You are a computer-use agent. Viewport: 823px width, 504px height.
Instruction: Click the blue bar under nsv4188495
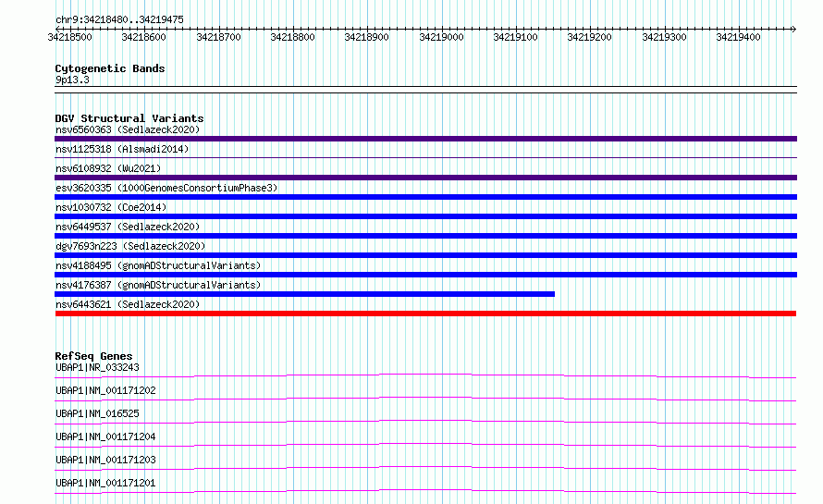point(425,275)
